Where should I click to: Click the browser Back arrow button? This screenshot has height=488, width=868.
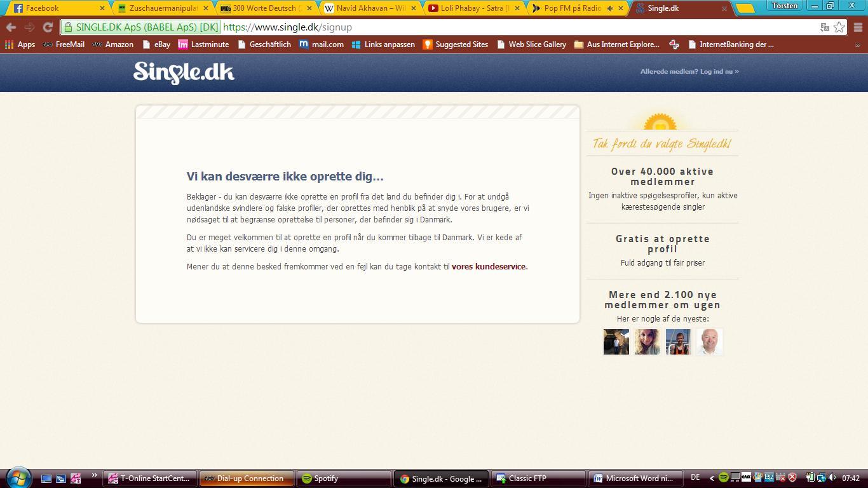point(11,27)
